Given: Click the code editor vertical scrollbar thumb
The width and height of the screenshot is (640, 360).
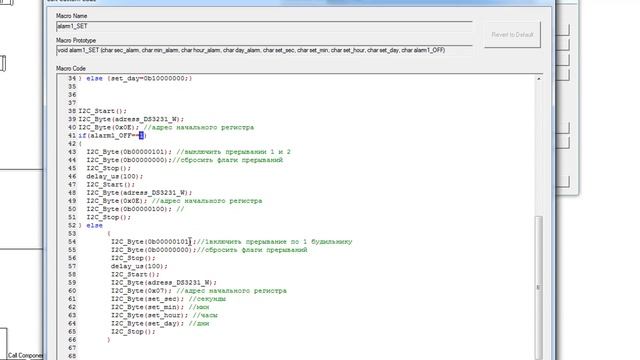Looking at the screenshot, I should (539, 288).
